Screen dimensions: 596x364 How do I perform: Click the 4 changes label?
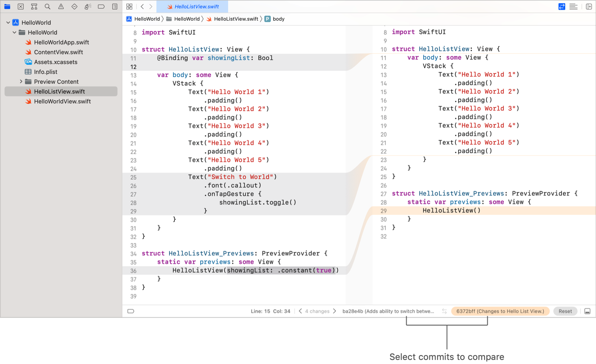317,311
